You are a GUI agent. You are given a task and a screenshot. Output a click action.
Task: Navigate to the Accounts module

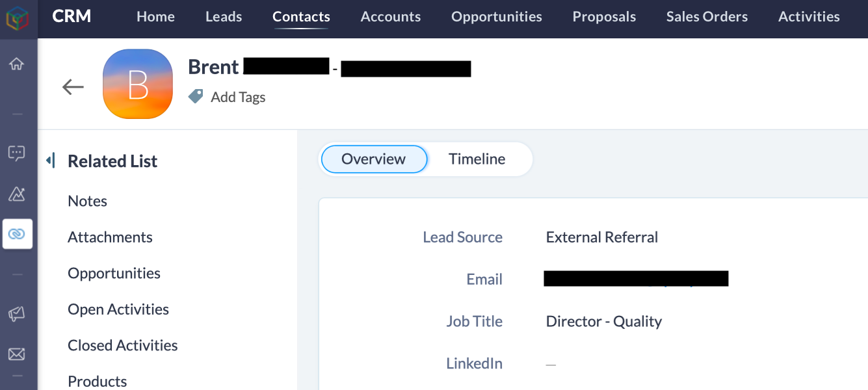(390, 16)
